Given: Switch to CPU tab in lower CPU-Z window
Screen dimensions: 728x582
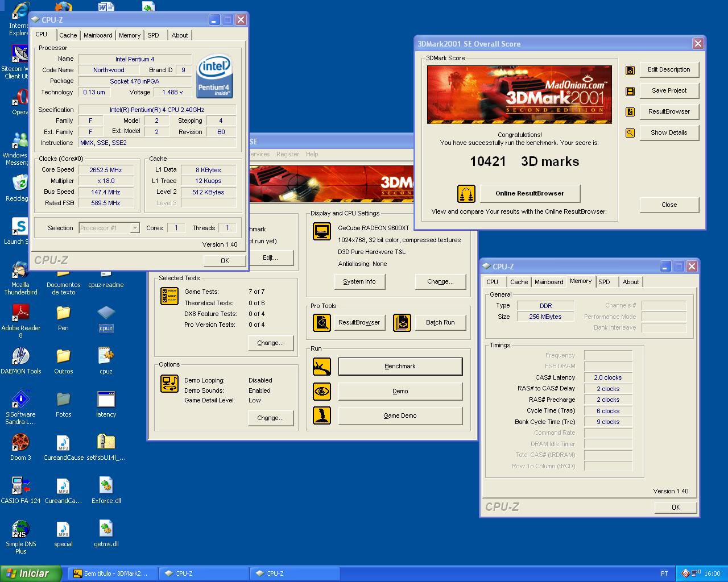Looking at the screenshot, I should pos(493,282).
